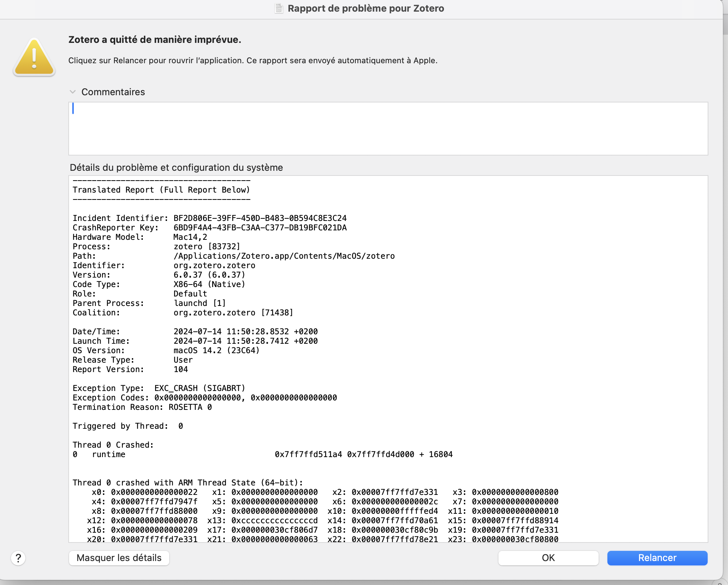Viewport: 728px width, 585px height.
Task: Click the CrashReporter Key value text
Action: tap(260, 227)
